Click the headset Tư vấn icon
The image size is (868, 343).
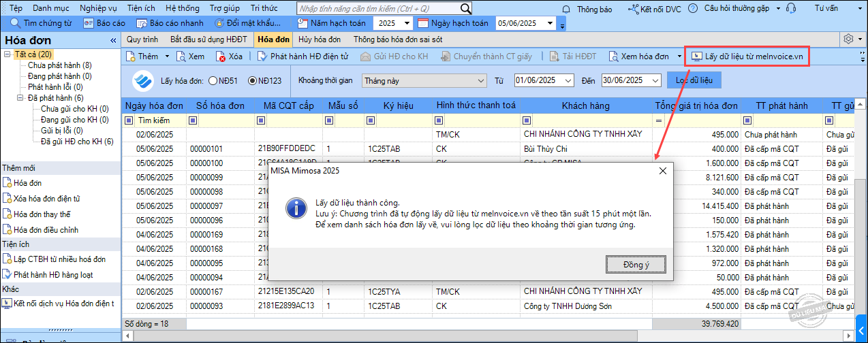pyautogui.click(x=791, y=9)
